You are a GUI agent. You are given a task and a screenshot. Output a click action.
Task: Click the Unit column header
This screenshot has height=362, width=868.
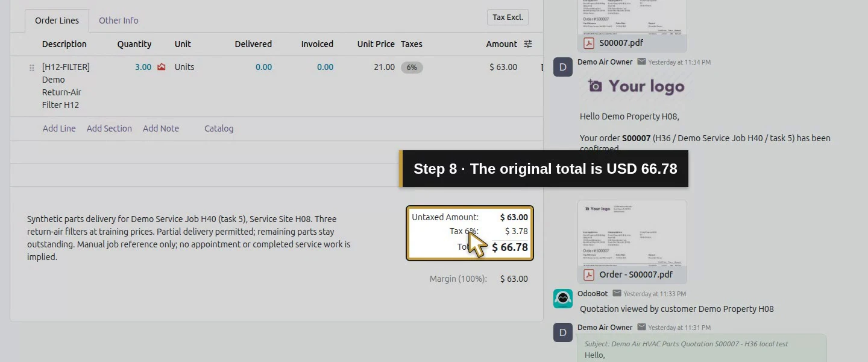coord(183,44)
